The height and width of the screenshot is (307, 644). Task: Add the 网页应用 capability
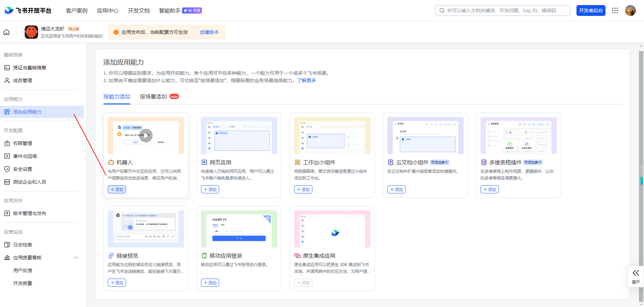210,189
